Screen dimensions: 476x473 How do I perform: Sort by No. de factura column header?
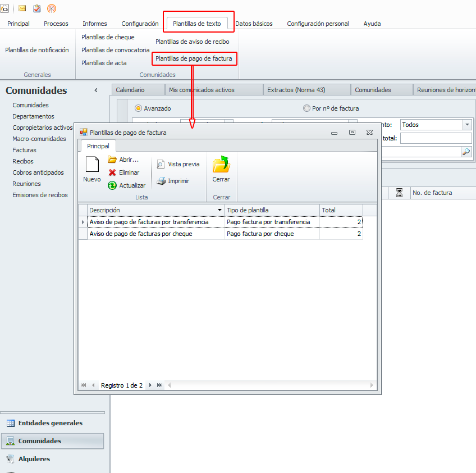[x=443, y=193]
